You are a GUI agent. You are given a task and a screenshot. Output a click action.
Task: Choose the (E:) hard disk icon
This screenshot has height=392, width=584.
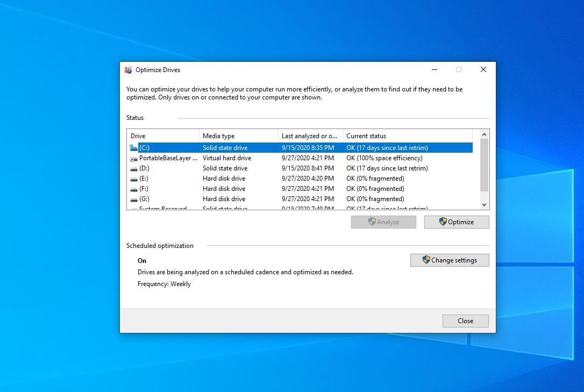(134, 179)
